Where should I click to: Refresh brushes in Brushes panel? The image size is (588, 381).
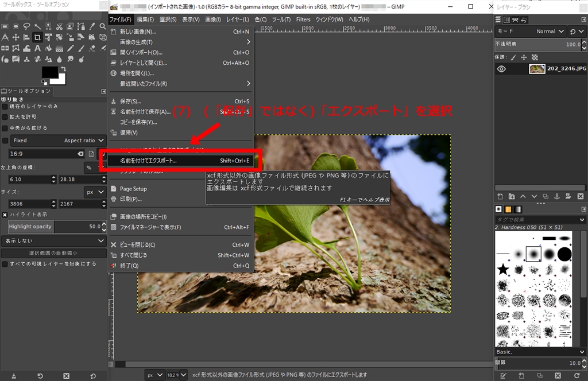577,375
